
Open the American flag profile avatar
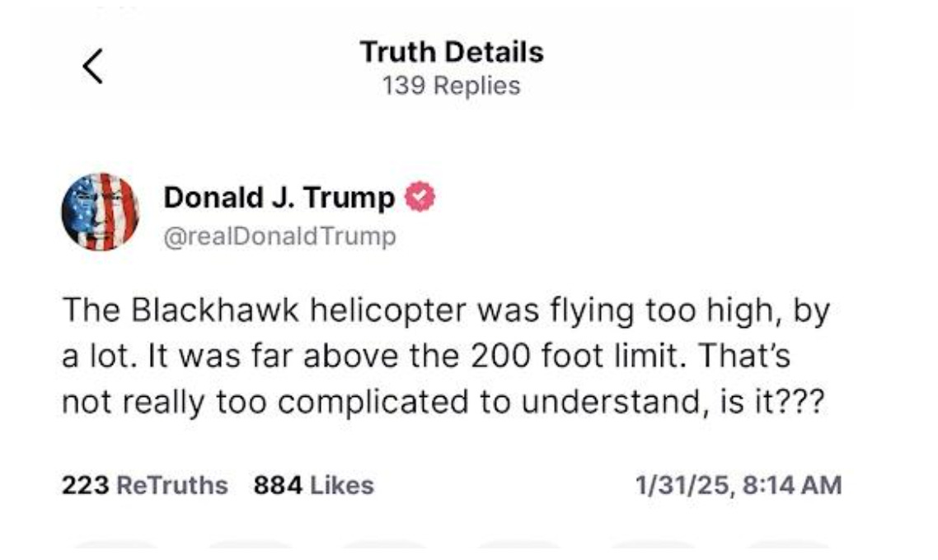click(x=101, y=212)
